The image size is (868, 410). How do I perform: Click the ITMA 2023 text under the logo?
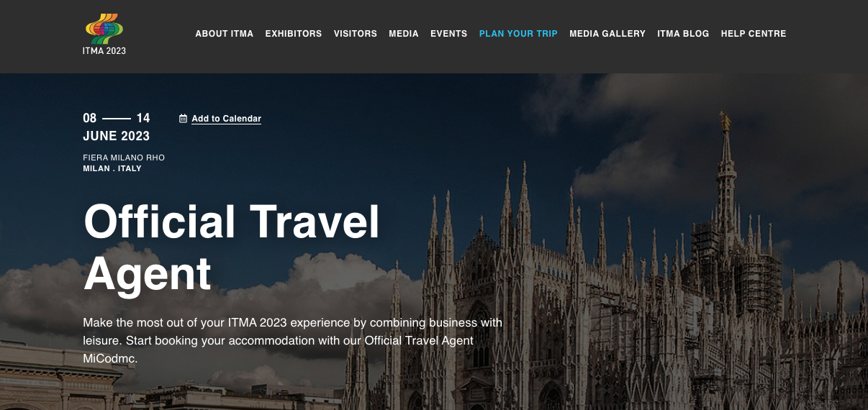click(104, 51)
